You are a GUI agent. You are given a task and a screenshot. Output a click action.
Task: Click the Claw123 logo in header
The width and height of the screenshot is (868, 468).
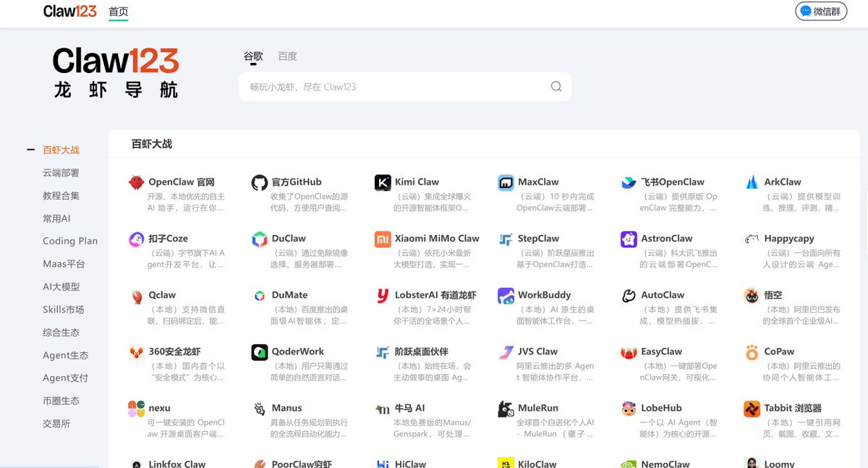coord(69,12)
